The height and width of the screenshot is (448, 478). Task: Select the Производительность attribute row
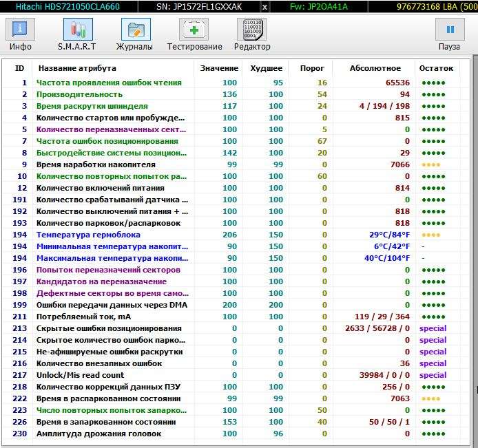point(235,94)
